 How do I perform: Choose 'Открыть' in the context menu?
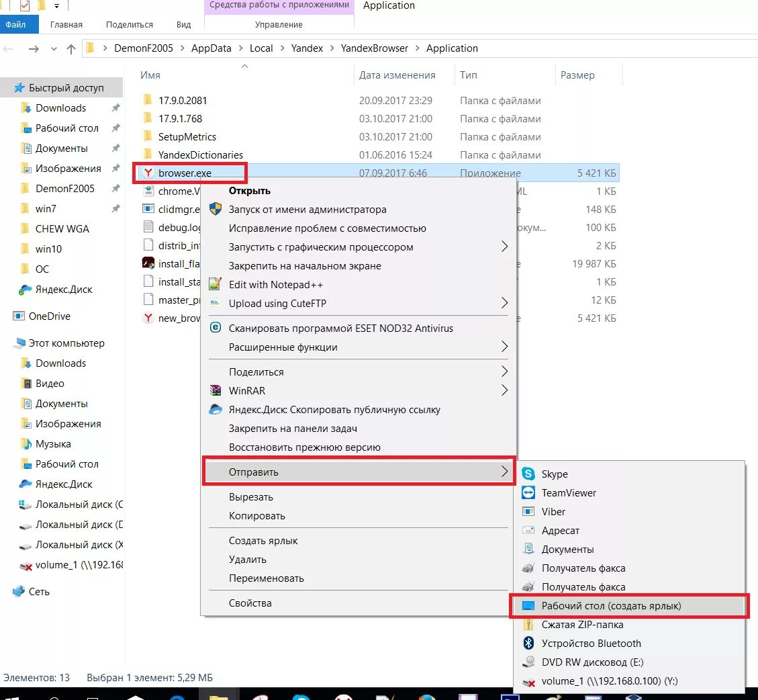[x=250, y=191]
